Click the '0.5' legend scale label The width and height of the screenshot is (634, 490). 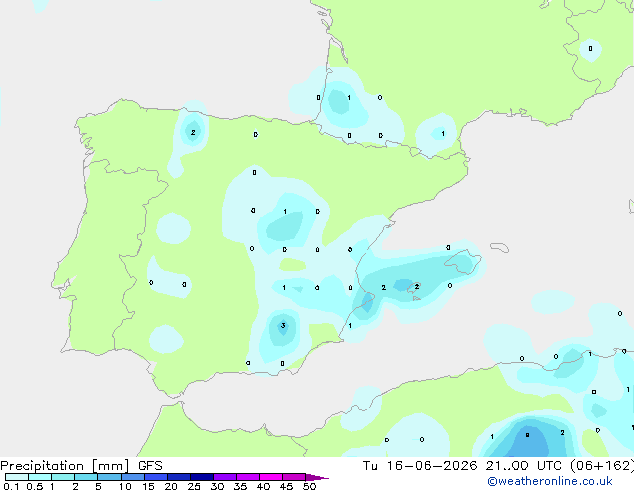point(34,486)
